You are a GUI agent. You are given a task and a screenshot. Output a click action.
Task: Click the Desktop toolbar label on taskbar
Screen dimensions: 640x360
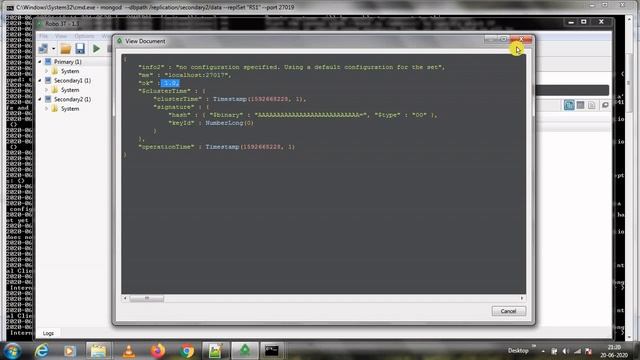[518, 351]
